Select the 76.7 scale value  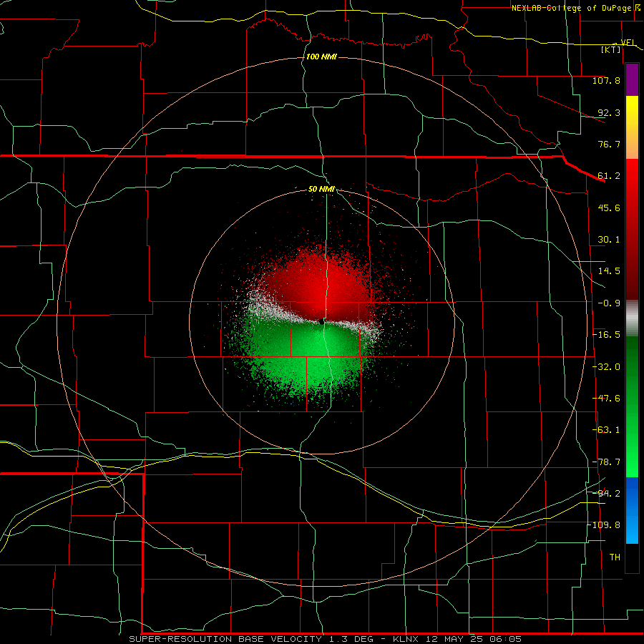[609, 144]
